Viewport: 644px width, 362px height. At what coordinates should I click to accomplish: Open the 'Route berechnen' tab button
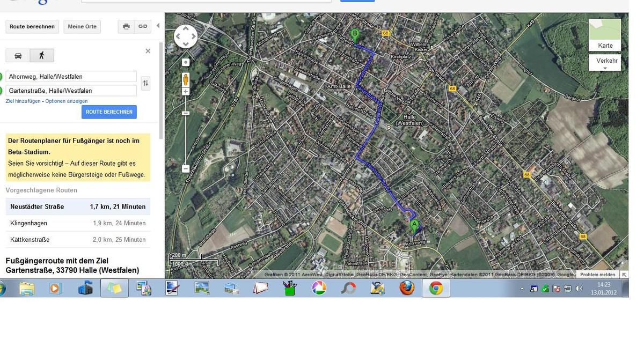pyautogui.click(x=32, y=26)
